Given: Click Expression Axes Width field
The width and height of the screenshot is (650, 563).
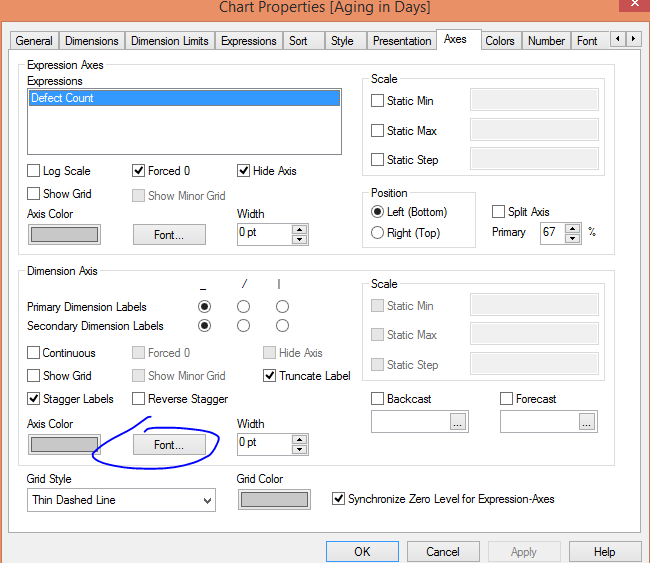Looking at the screenshot, I should click(x=265, y=235).
